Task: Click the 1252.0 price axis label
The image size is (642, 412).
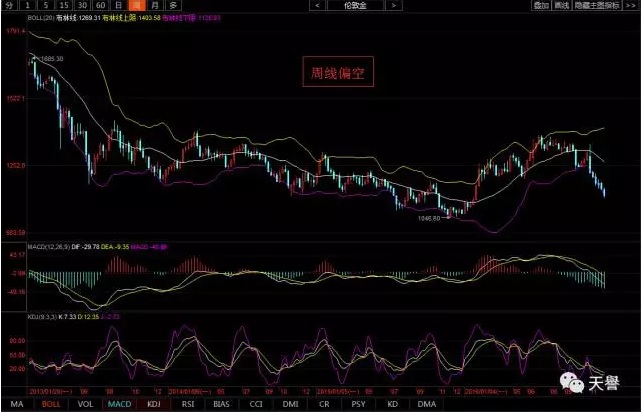Action: [x=15, y=165]
